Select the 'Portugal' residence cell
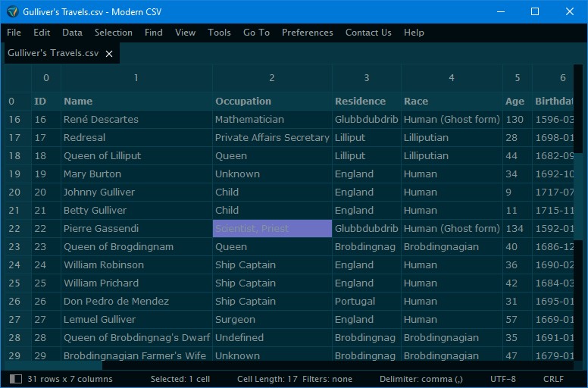 (x=367, y=302)
